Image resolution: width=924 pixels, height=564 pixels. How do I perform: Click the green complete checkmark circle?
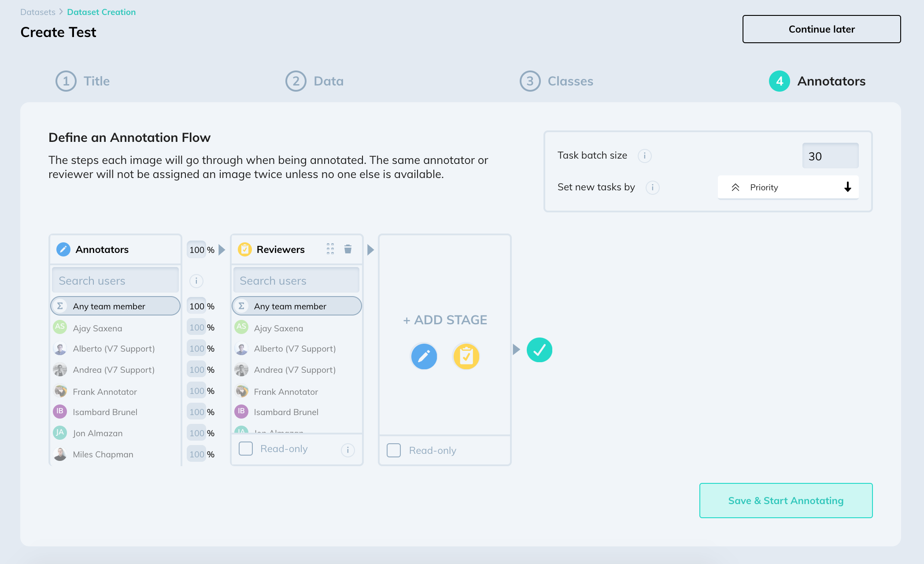point(539,350)
